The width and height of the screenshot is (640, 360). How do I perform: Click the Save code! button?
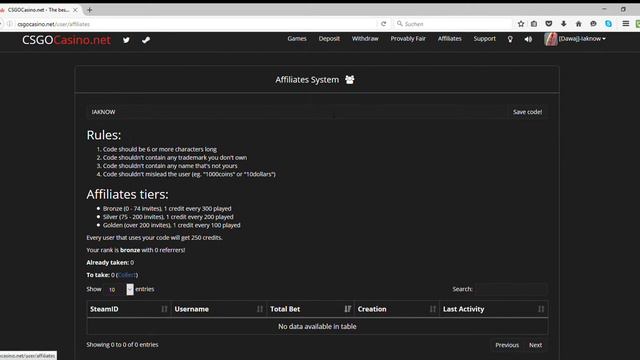(x=527, y=112)
